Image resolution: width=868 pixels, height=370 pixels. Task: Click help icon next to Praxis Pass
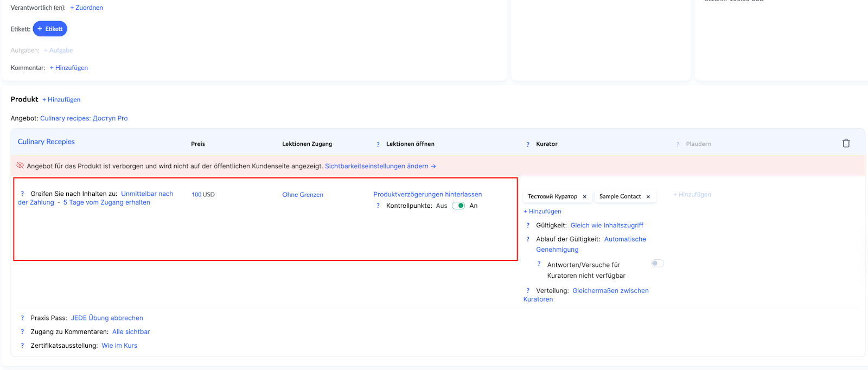[x=22, y=318]
